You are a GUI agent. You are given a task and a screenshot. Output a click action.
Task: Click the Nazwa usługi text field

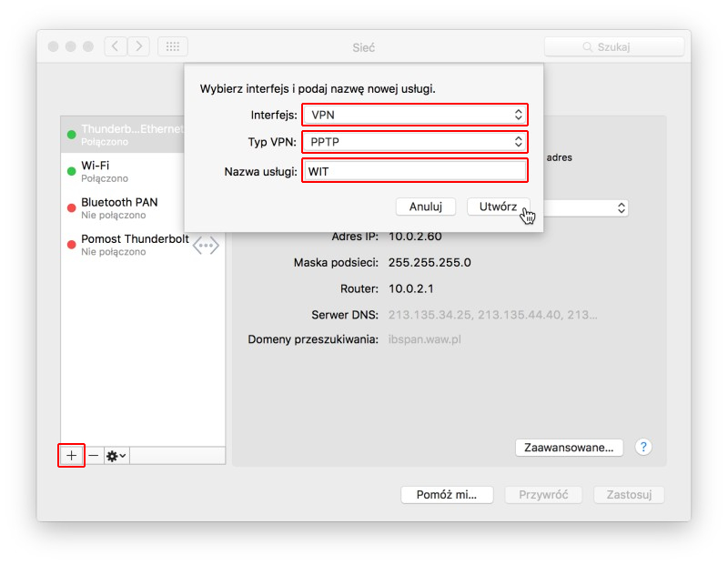tap(415, 171)
